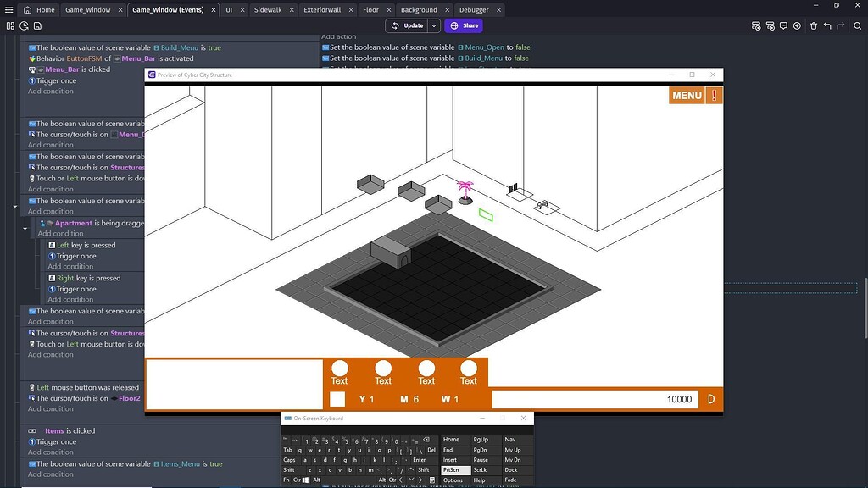Search the event sheet with the magnifier icon
Image resolution: width=868 pixels, height=488 pixels.
857,25
